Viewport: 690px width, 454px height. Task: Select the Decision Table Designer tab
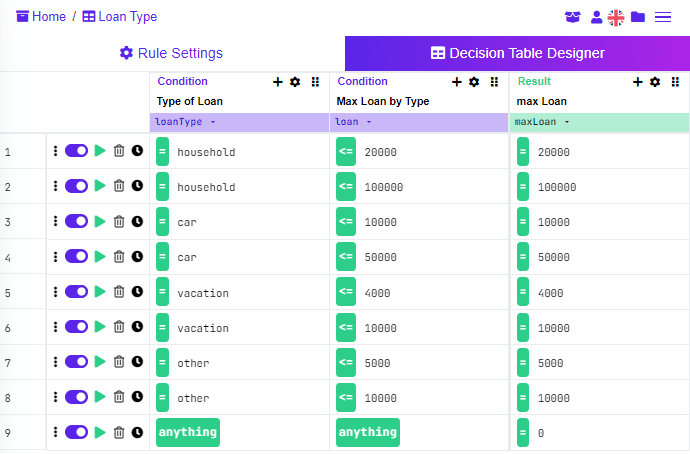(518, 53)
